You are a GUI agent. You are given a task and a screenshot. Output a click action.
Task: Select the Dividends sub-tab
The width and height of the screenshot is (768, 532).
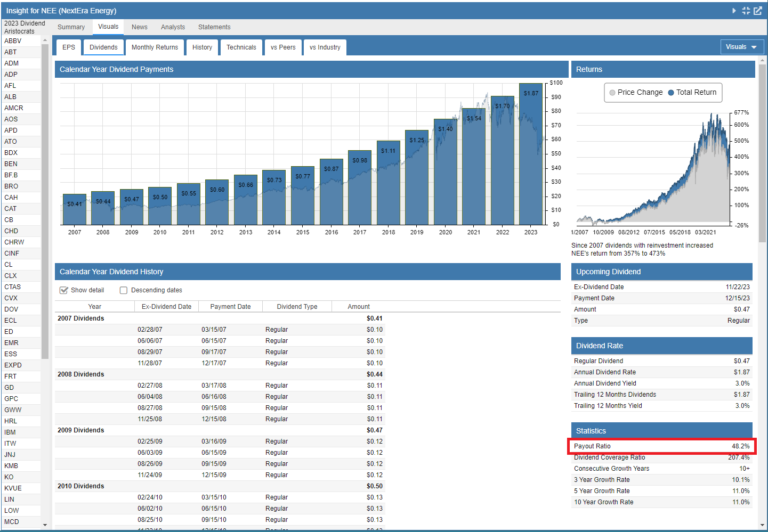pyautogui.click(x=103, y=47)
